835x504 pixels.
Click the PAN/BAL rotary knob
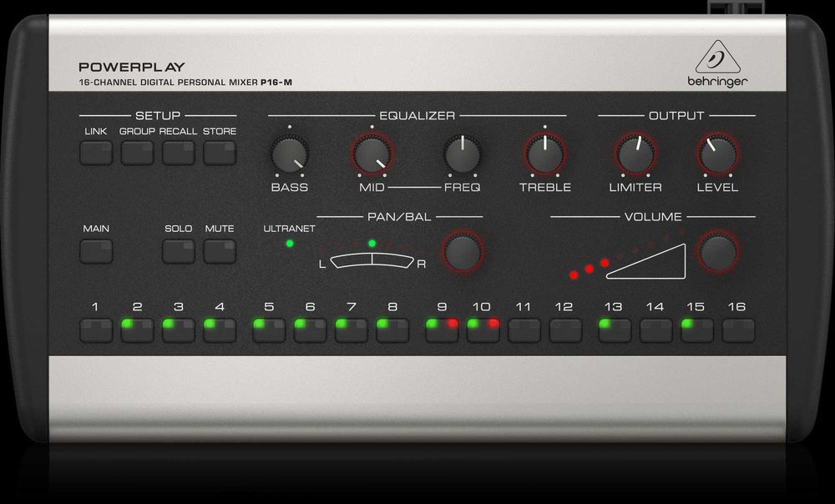coord(463,252)
